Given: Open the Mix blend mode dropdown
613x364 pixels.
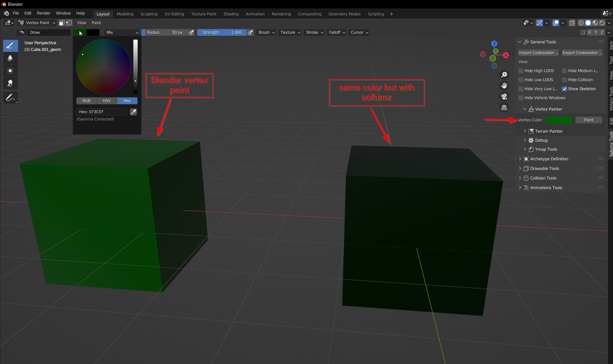Looking at the screenshot, I should click(121, 32).
